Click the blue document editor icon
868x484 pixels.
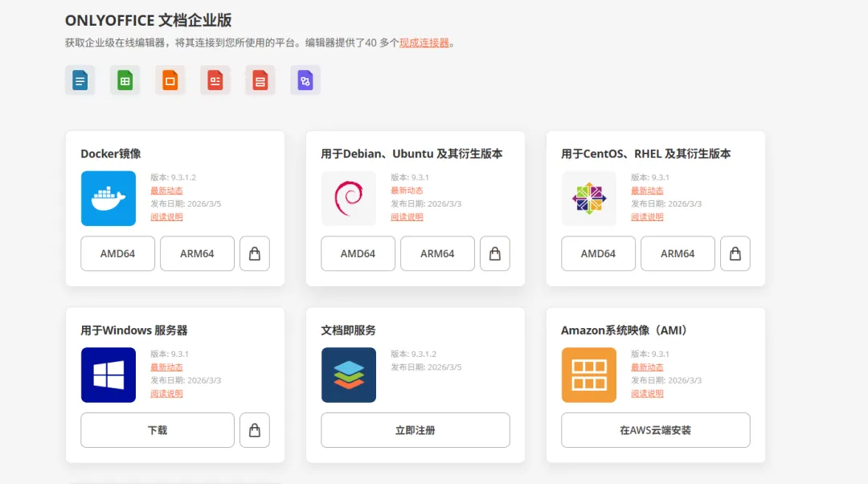(x=80, y=80)
